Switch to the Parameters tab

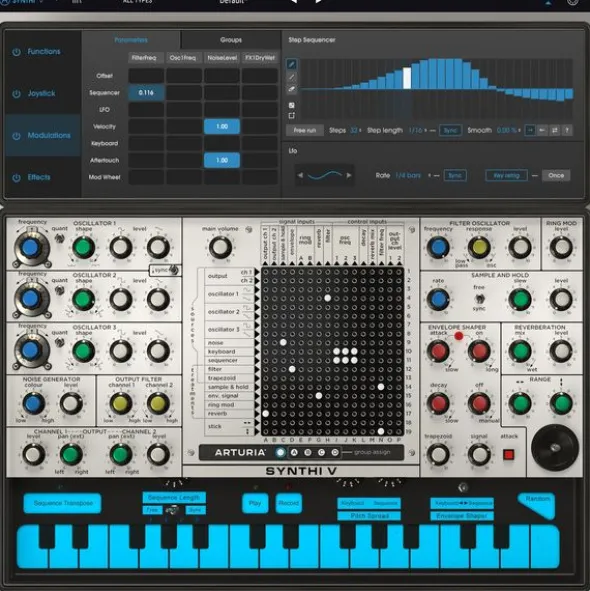[x=131, y=40]
